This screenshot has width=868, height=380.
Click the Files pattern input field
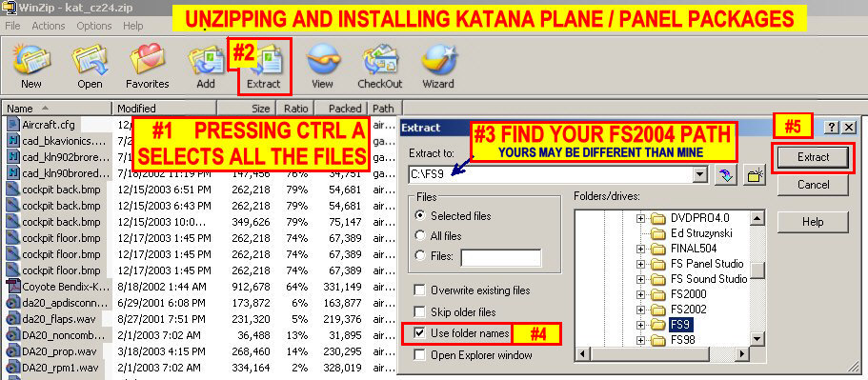click(x=501, y=257)
